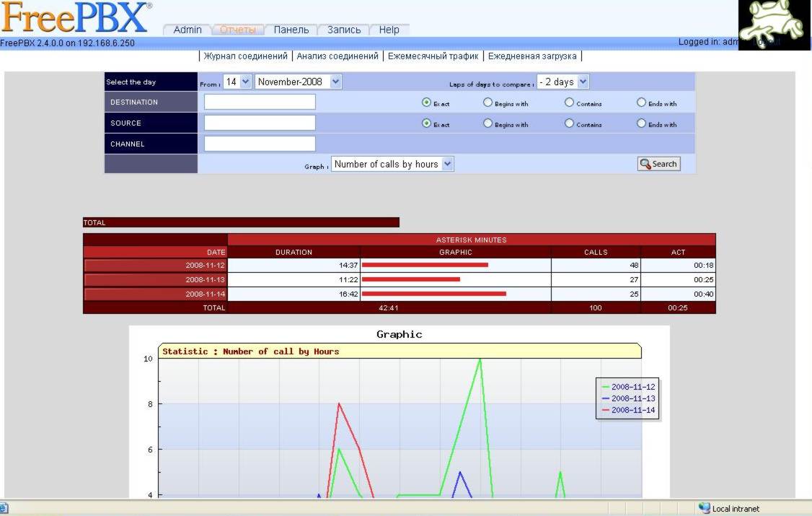Viewport: 812px width, 516px height.
Task: Click the calls value 48
Action: (x=634, y=266)
